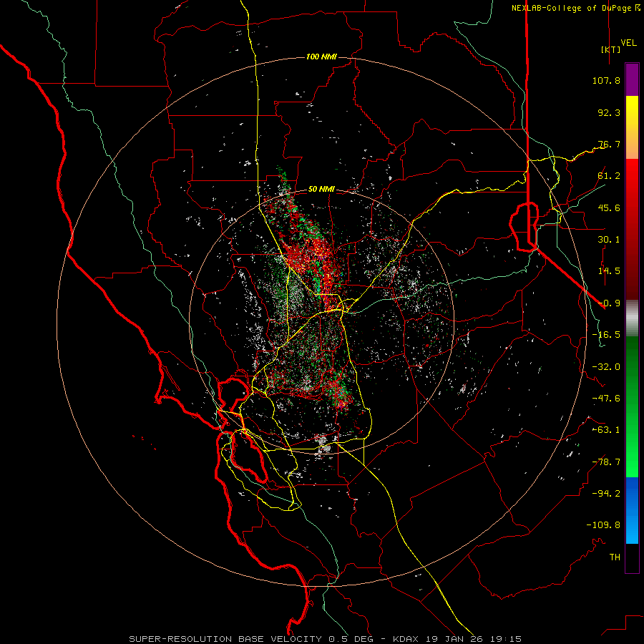Click the -32.0 velocity scale value
The image size is (644, 644).
pyautogui.click(x=606, y=367)
